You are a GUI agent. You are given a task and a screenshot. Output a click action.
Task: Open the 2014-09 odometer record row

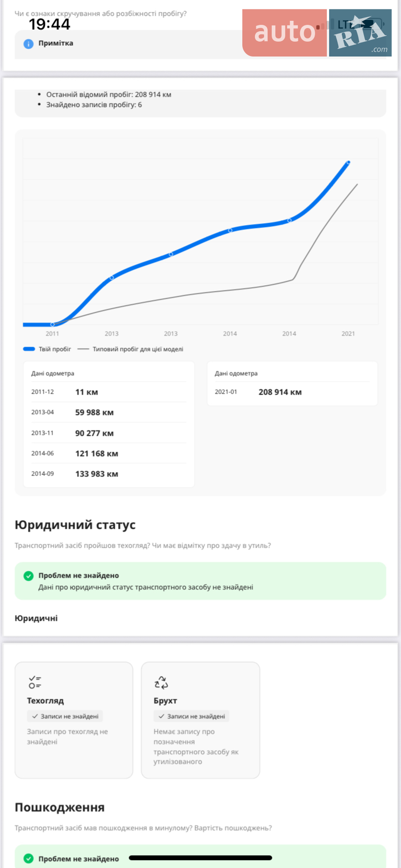pyautogui.click(x=109, y=474)
